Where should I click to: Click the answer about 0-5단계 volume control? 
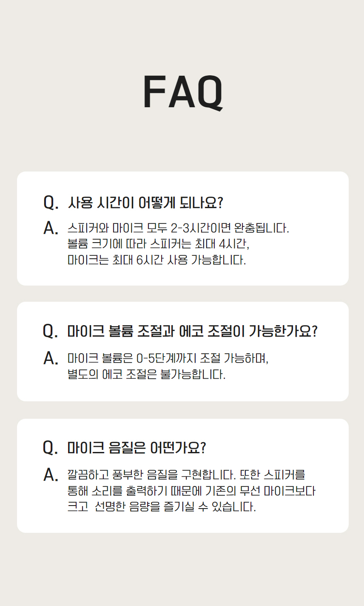pos(168,358)
